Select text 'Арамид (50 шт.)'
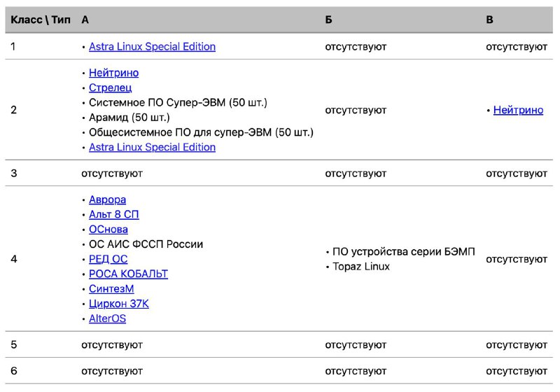Screen dimensions: 560x392 coord(129,118)
